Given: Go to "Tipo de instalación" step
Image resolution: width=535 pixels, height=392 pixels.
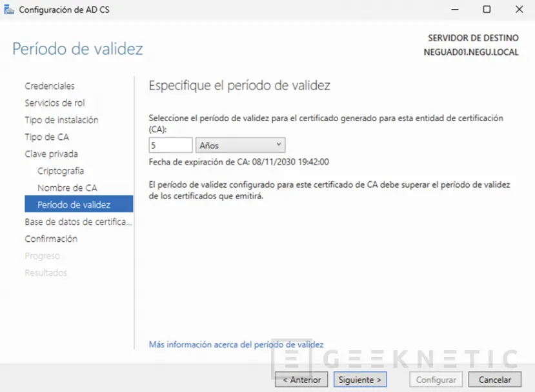Looking at the screenshot, I should click(x=61, y=120).
